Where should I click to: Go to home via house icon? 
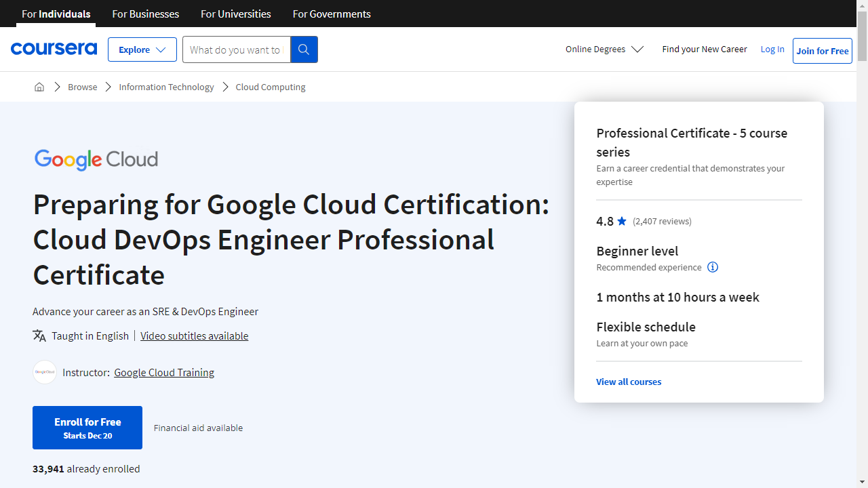click(39, 87)
